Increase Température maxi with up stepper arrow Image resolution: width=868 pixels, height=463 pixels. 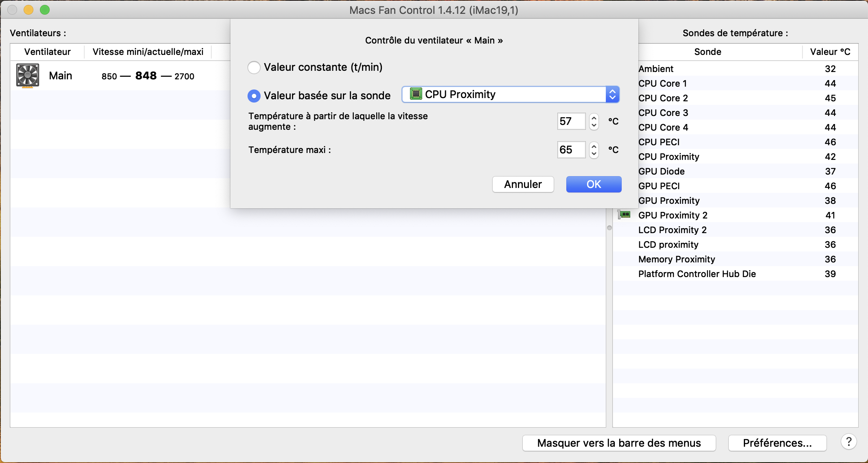pos(594,146)
